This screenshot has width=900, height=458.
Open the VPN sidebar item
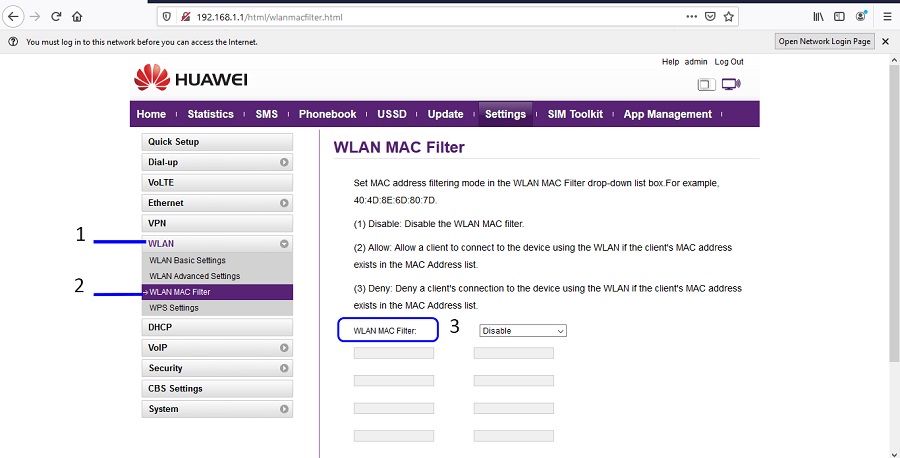click(x=217, y=223)
